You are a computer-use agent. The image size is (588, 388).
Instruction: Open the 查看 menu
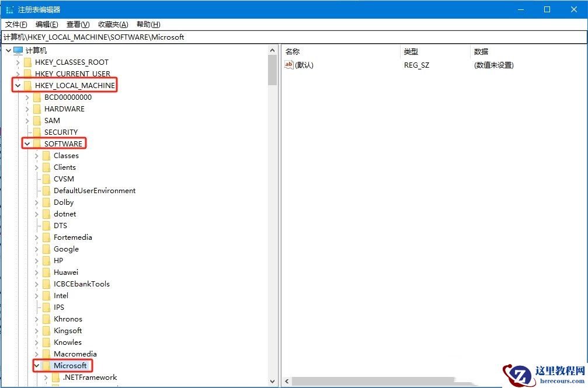[x=78, y=24]
